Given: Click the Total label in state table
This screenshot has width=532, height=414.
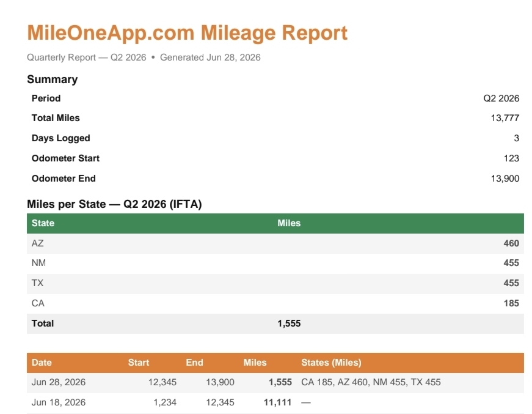Looking at the screenshot, I should pos(43,323).
